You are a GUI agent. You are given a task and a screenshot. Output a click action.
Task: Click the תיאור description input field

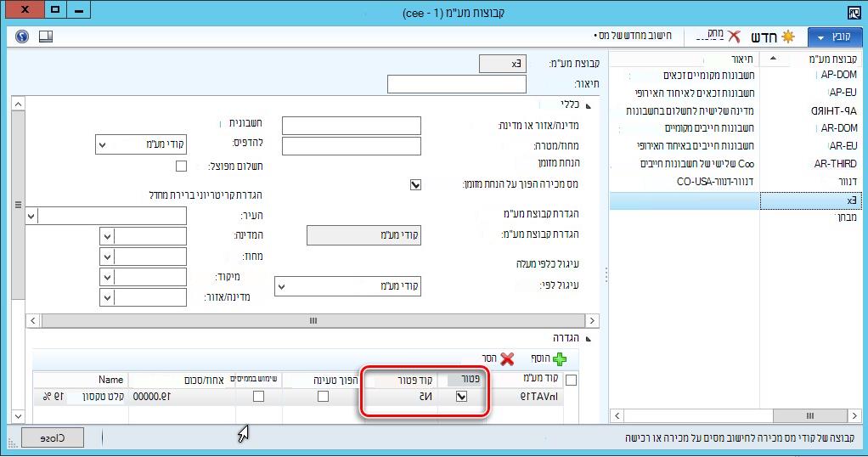point(457,84)
